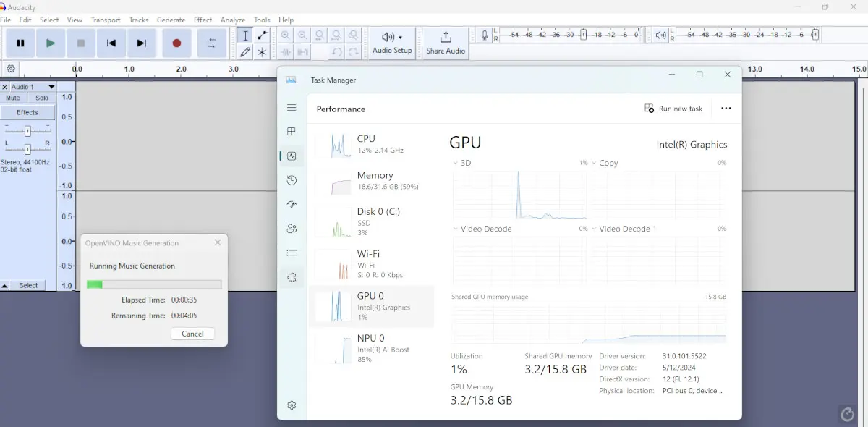Undo the last action
Screen dimensions: 868x427
pos(336,52)
